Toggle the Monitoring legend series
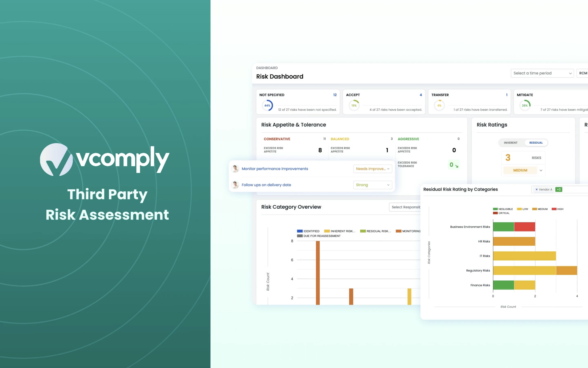Viewport: 588px width, 368px height. (408, 231)
